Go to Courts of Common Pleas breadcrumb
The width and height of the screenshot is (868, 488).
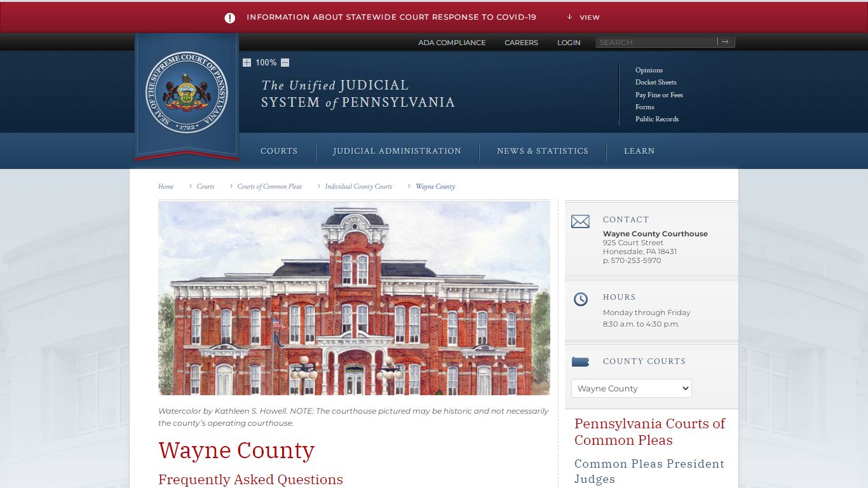pos(269,186)
